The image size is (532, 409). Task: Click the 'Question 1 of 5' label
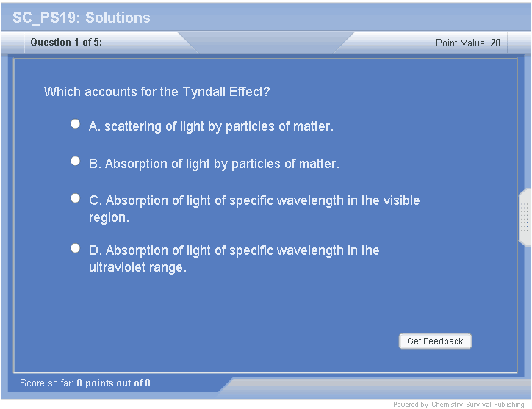point(66,43)
